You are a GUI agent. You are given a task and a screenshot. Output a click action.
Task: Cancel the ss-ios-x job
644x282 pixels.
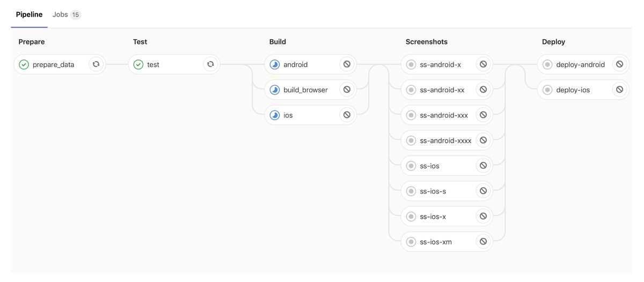(483, 217)
